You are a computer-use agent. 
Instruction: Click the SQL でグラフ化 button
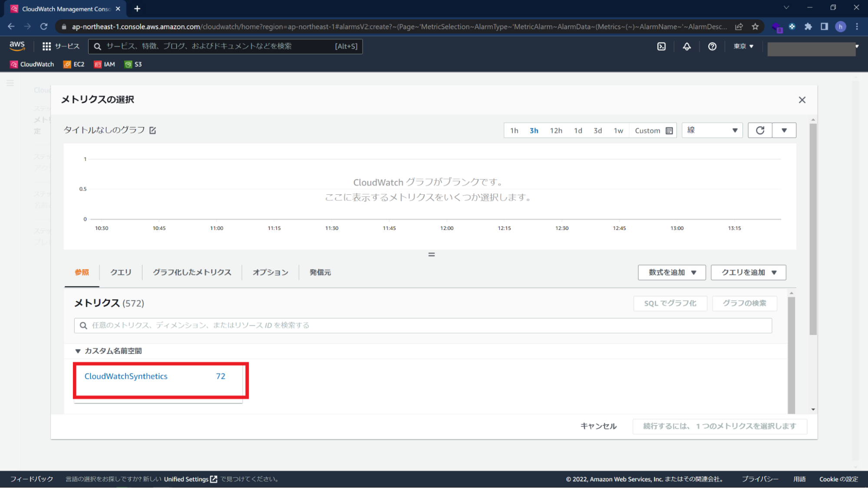tap(670, 304)
